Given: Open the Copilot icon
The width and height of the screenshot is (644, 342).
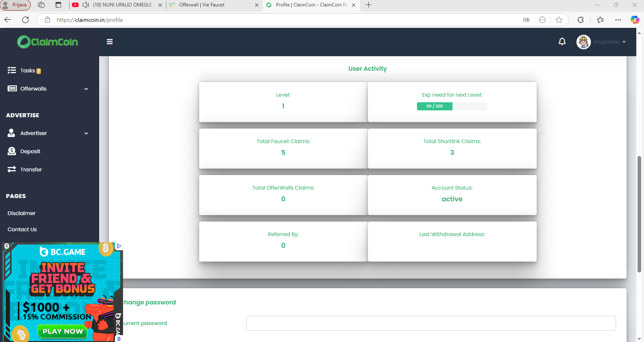Looking at the screenshot, I should (x=635, y=20).
